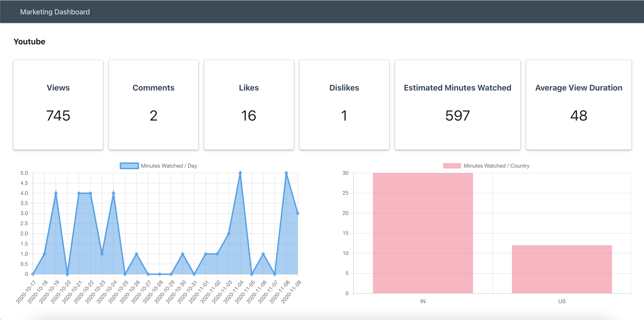644x320 pixels.
Task: Click the 2020-11-04 peak data point
Action: (x=240, y=173)
